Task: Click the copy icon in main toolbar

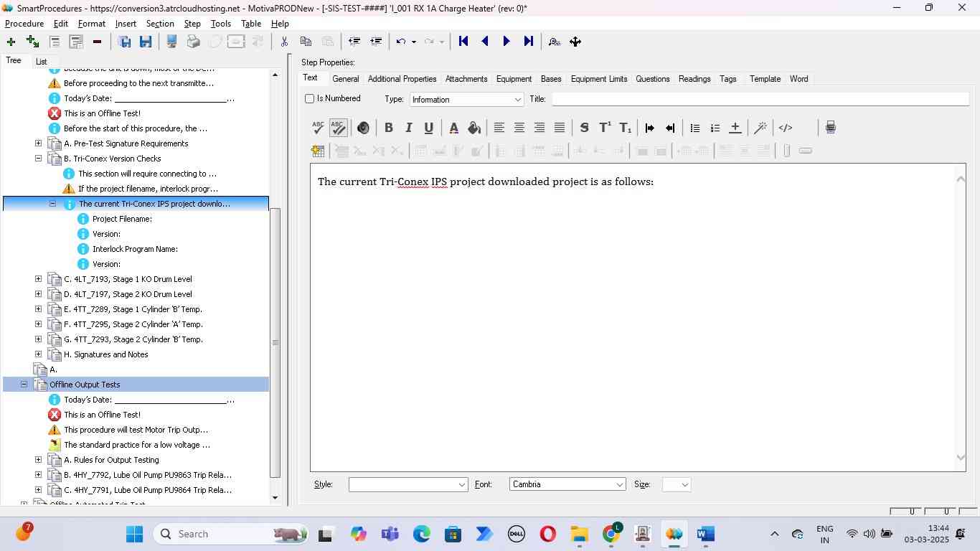Action: click(306, 42)
